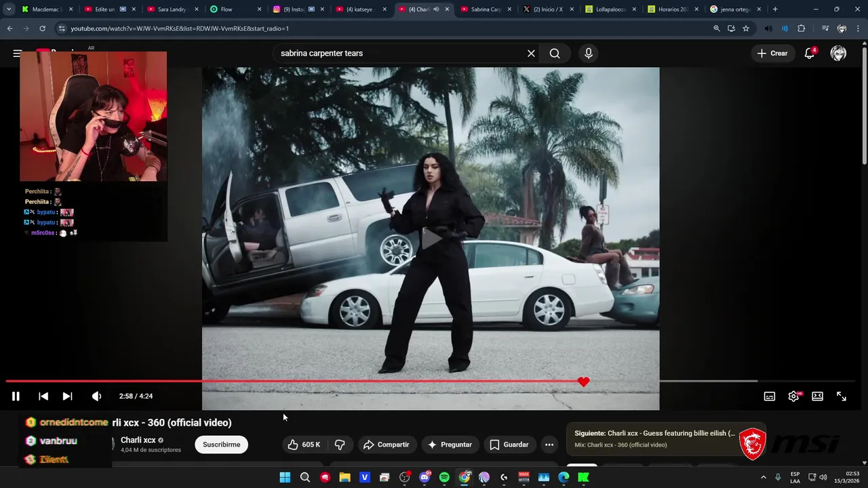Dislike the Charli xcx video
Image resolution: width=868 pixels, height=488 pixels.
point(340,445)
